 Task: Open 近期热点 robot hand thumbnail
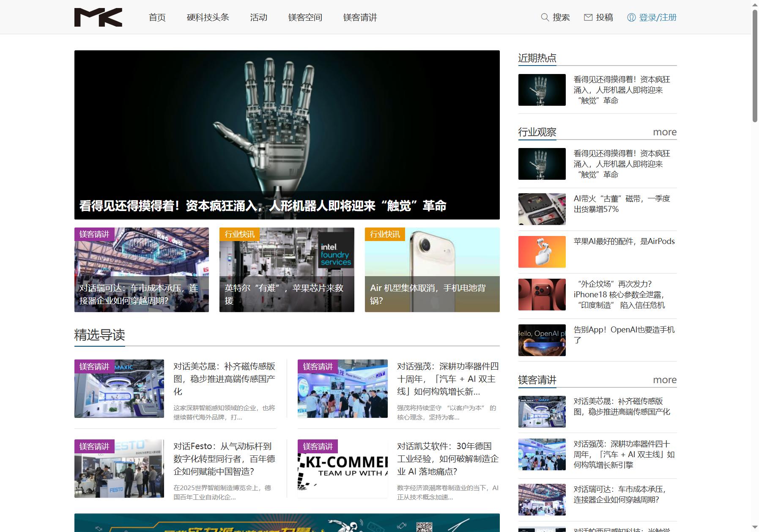pyautogui.click(x=542, y=90)
